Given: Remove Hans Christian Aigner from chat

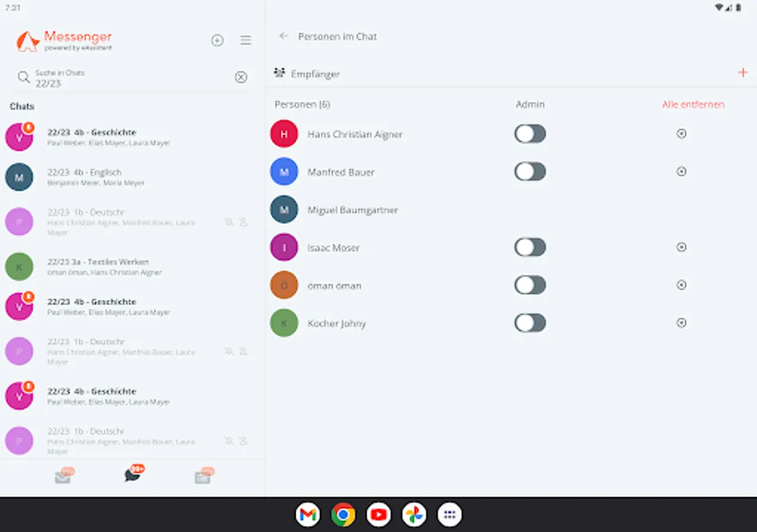Looking at the screenshot, I should [681, 134].
